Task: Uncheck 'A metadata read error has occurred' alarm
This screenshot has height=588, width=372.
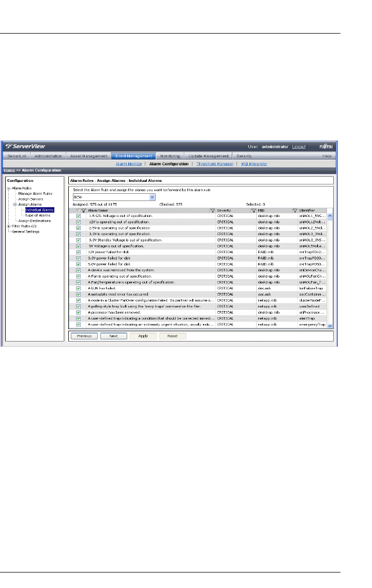Action: (79, 295)
